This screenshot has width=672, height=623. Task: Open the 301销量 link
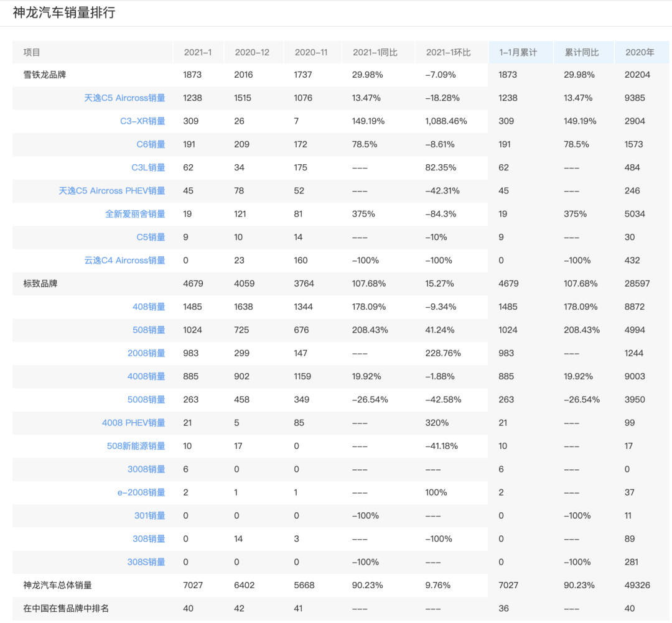(x=149, y=515)
